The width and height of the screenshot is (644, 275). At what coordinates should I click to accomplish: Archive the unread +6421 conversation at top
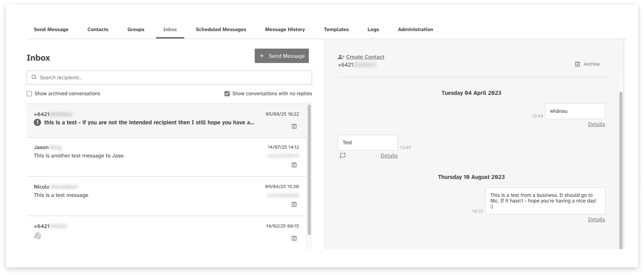pos(294,126)
